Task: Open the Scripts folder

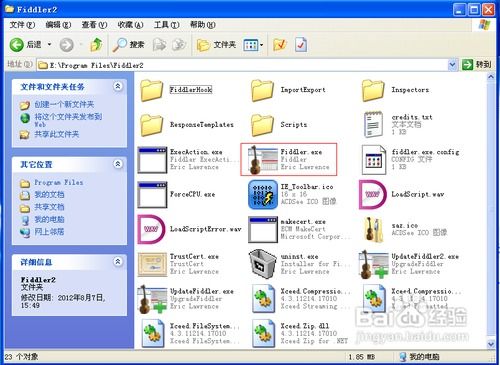Action: pyautogui.click(x=262, y=125)
